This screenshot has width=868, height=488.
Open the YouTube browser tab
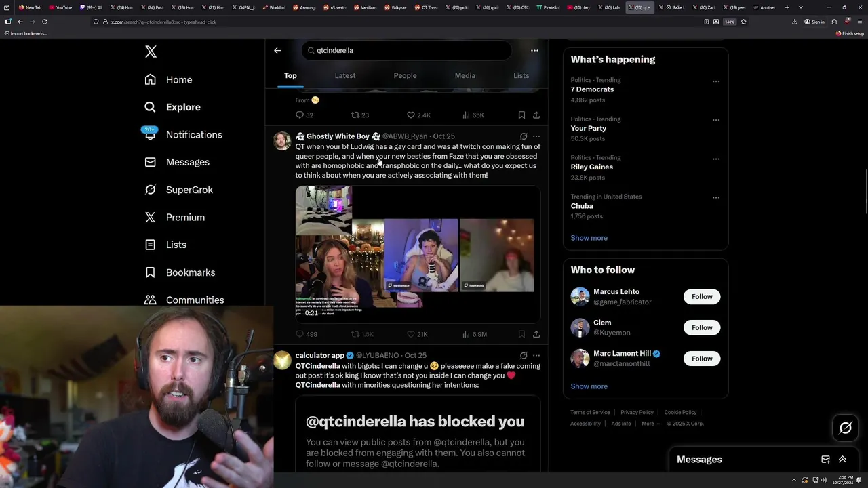click(61, 7)
